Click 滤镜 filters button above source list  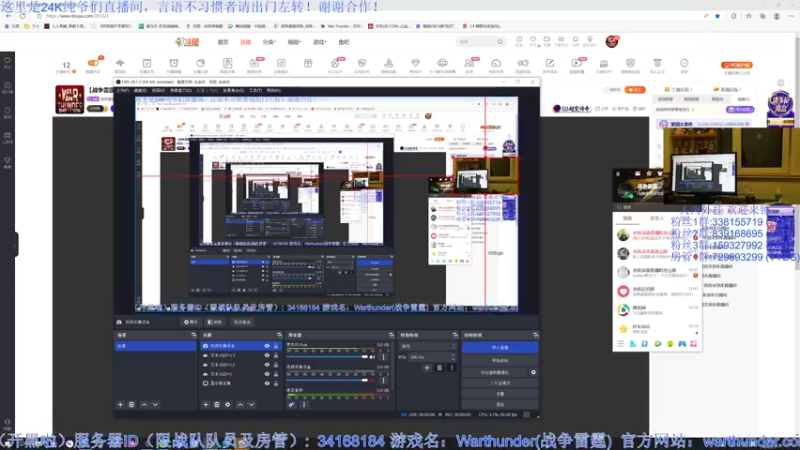(215, 322)
